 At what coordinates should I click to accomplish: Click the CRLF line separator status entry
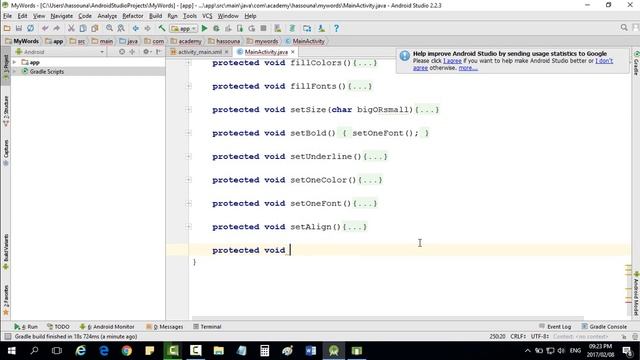tap(518, 336)
